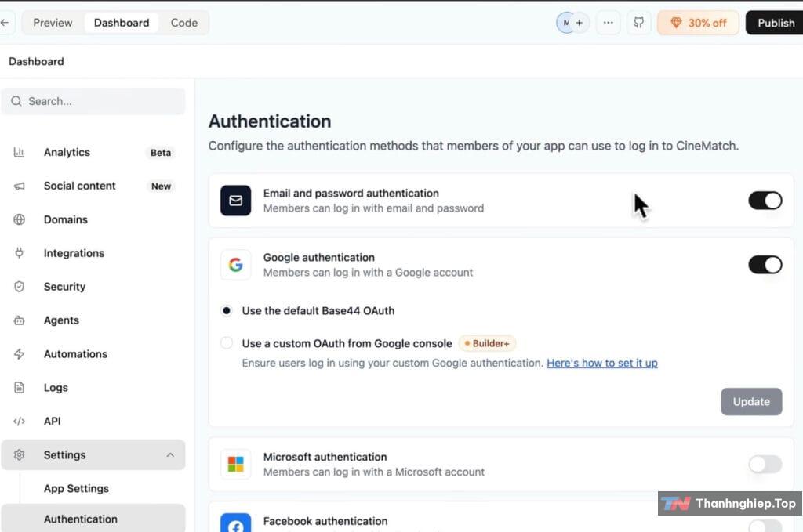
Task: Open Analytics from the sidebar chart icon
Action: 19,153
